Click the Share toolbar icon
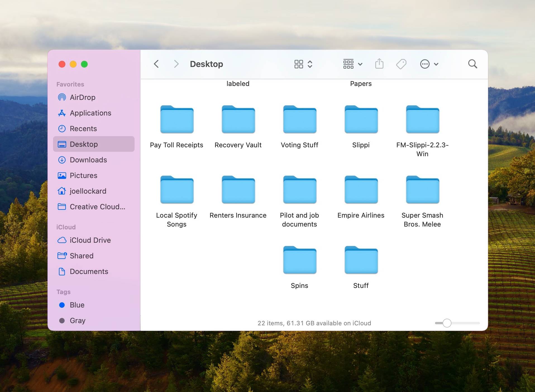Viewport: 535px width, 392px height. coord(379,64)
